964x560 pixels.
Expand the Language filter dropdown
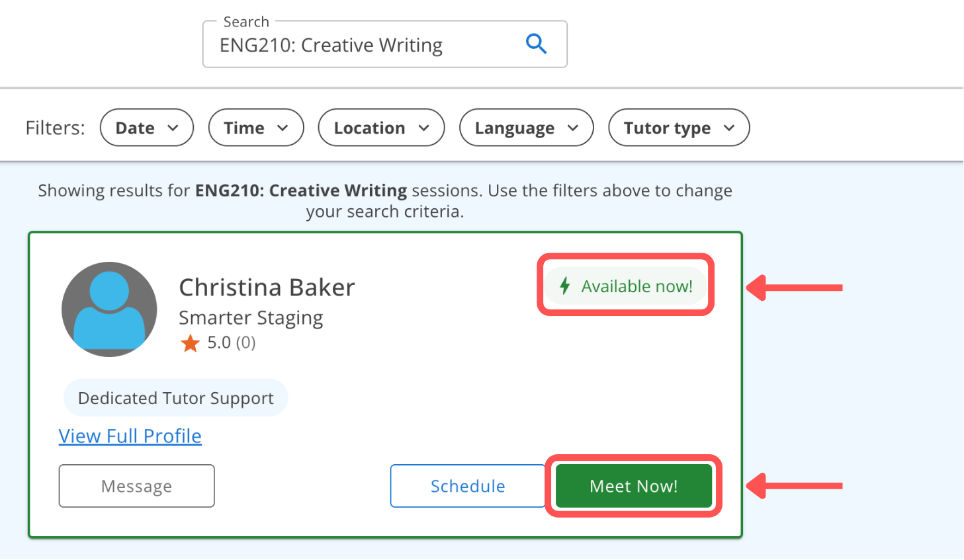527,128
